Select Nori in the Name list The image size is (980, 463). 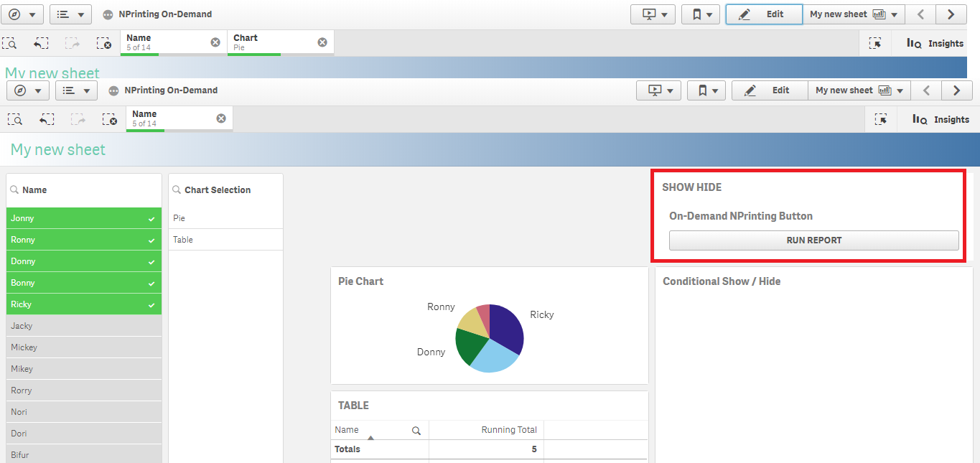84,412
